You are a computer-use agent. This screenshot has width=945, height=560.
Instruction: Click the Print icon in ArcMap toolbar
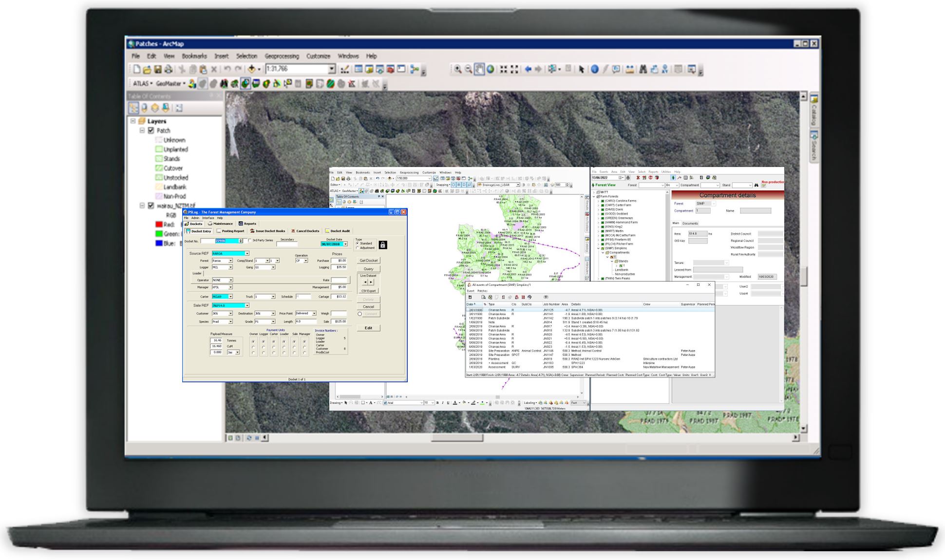(x=169, y=70)
